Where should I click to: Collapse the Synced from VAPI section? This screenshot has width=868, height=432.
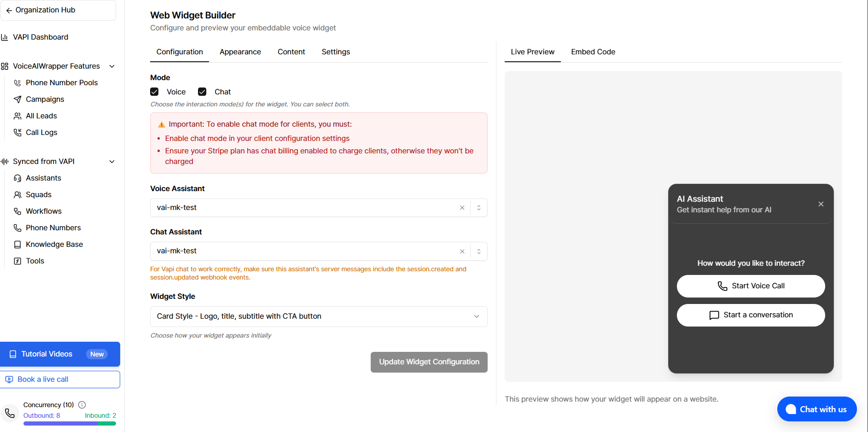112,162
